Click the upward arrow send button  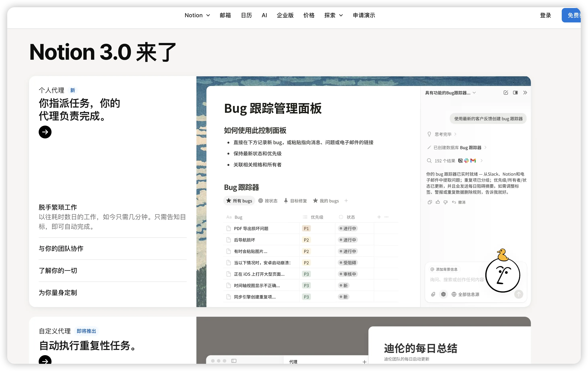[518, 294]
